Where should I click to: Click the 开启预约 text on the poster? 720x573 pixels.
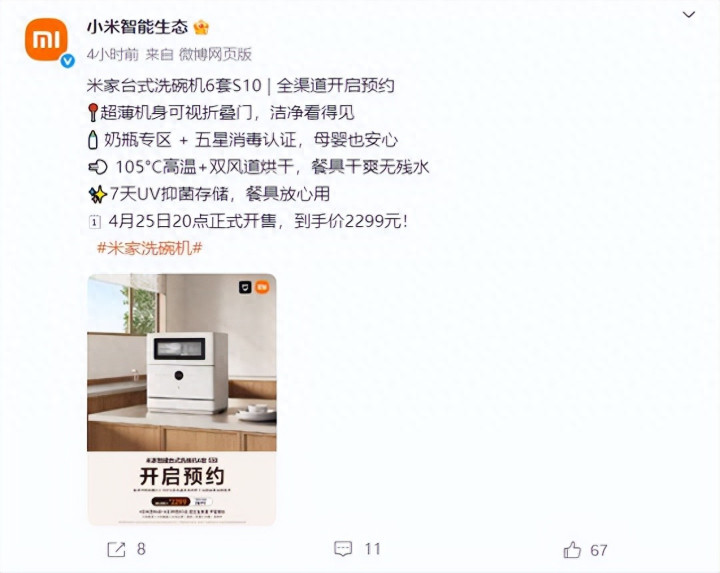pyautogui.click(x=182, y=476)
